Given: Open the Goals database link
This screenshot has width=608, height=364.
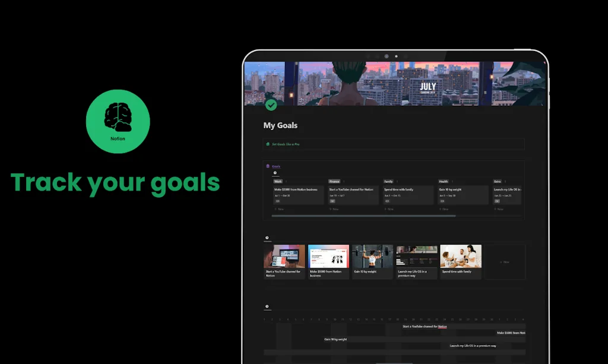Looking at the screenshot, I should (276, 166).
